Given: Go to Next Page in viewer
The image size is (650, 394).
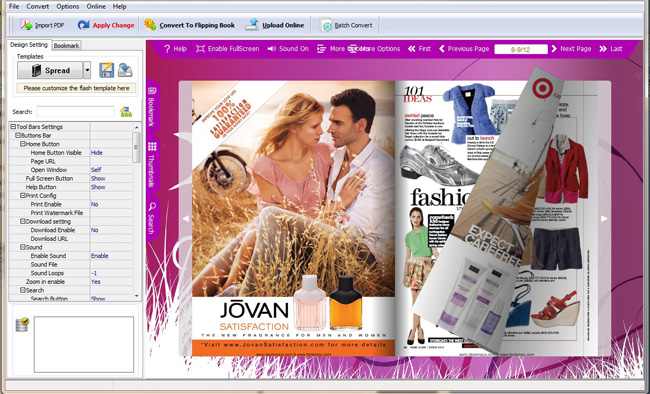Looking at the screenshot, I should tap(571, 49).
